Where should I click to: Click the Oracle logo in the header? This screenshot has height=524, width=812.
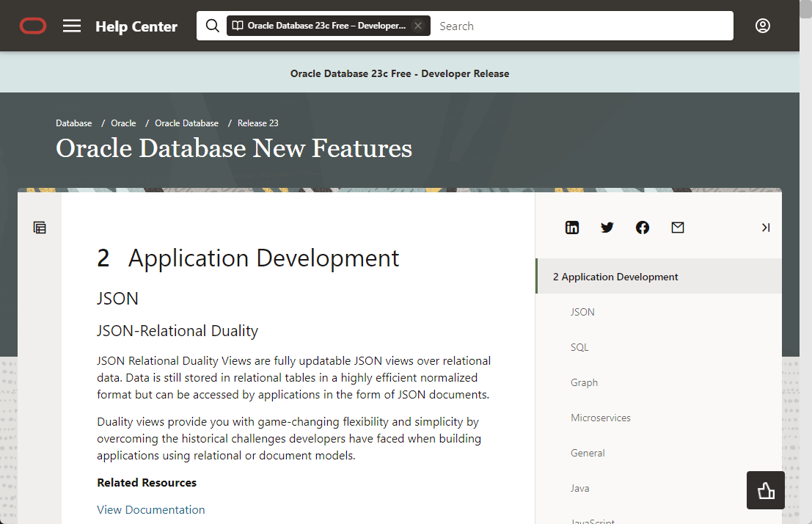(32, 26)
